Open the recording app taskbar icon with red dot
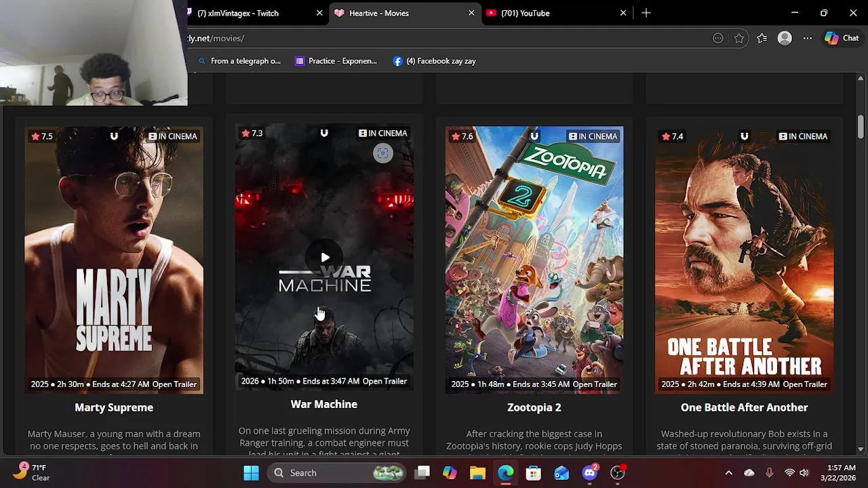 pos(618,473)
